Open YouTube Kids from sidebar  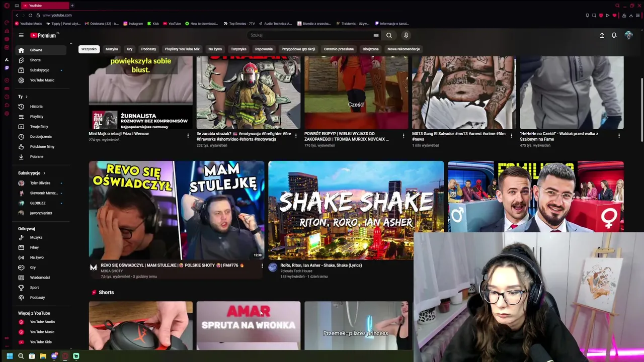coord(41,342)
